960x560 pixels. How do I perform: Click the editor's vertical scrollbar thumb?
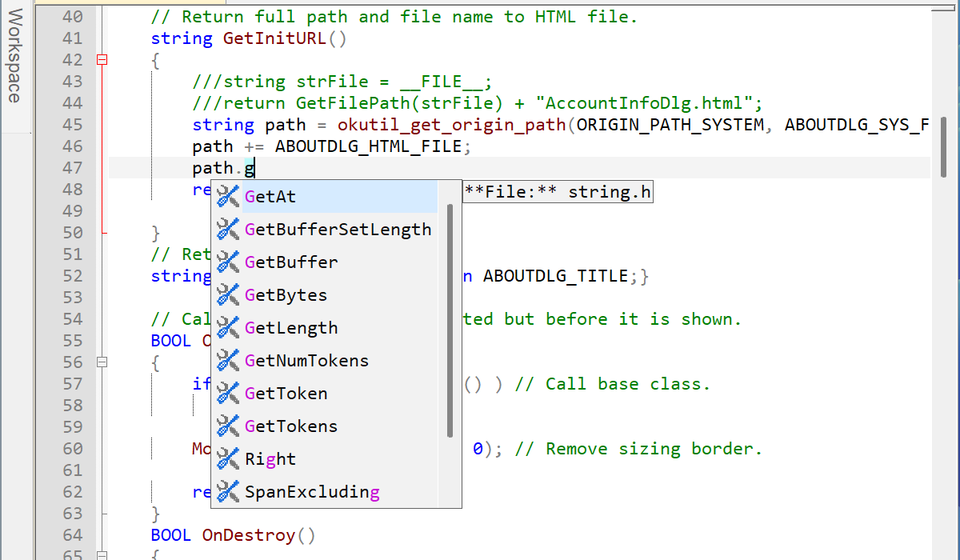[x=944, y=146]
